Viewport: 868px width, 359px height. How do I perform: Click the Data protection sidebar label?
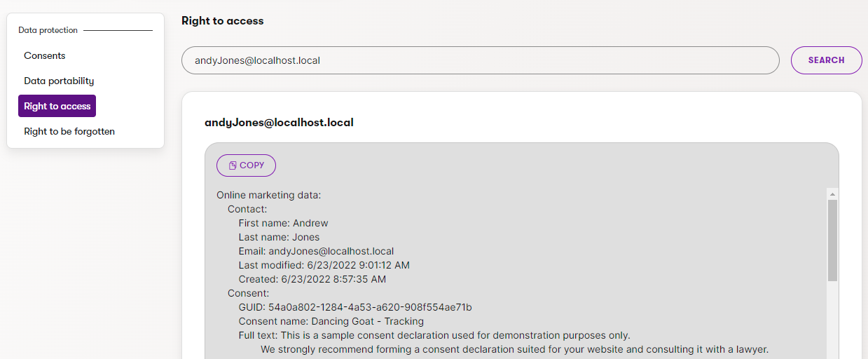tap(48, 30)
